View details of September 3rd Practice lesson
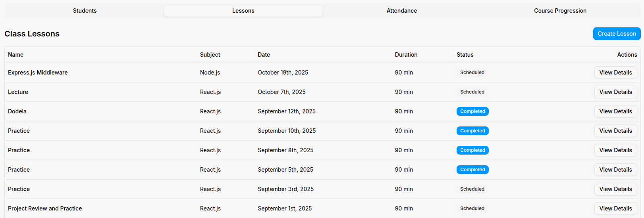This screenshot has height=218, width=644. (x=615, y=189)
